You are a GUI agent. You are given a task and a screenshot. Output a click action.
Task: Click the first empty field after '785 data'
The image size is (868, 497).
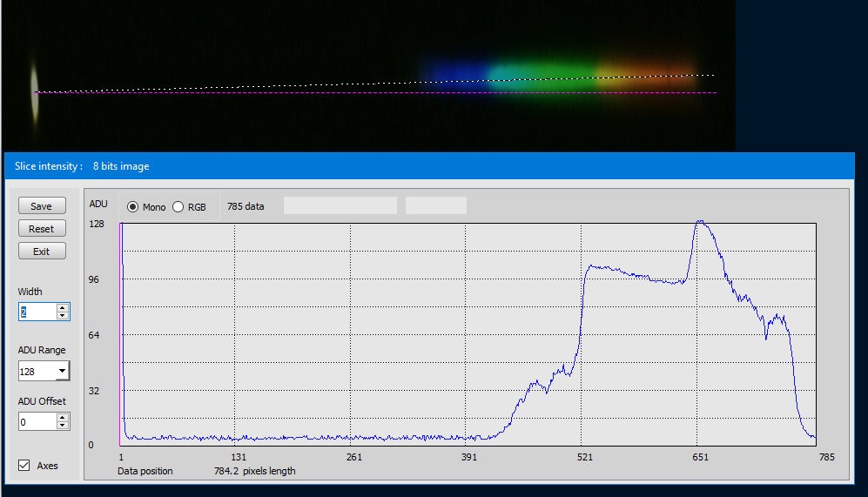pos(340,206)
